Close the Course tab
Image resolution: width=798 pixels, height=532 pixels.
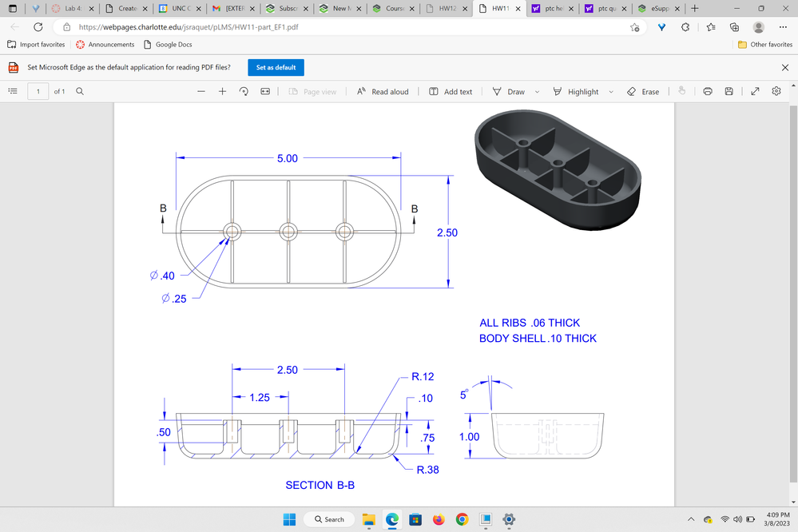coord(411,9)
